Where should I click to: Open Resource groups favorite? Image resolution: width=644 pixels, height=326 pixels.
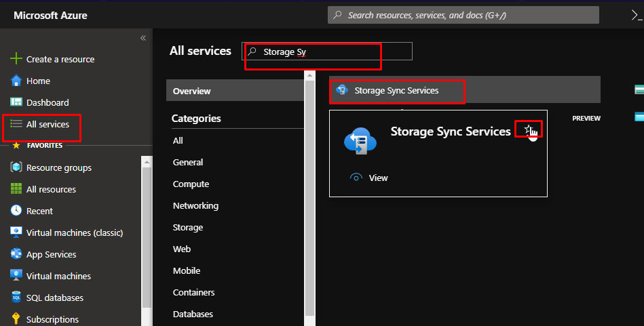(x=59, y=167)
